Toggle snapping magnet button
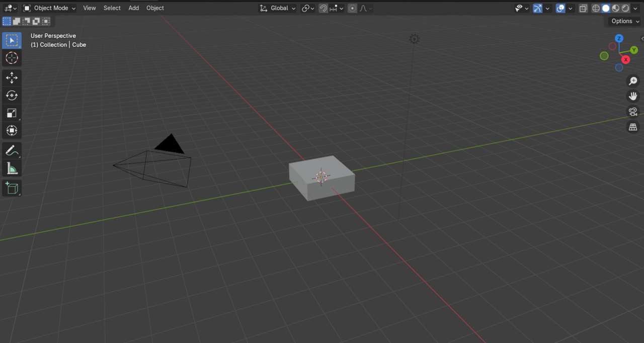Image resolution: width=644 pixels, height=343 pixels. 324,8
